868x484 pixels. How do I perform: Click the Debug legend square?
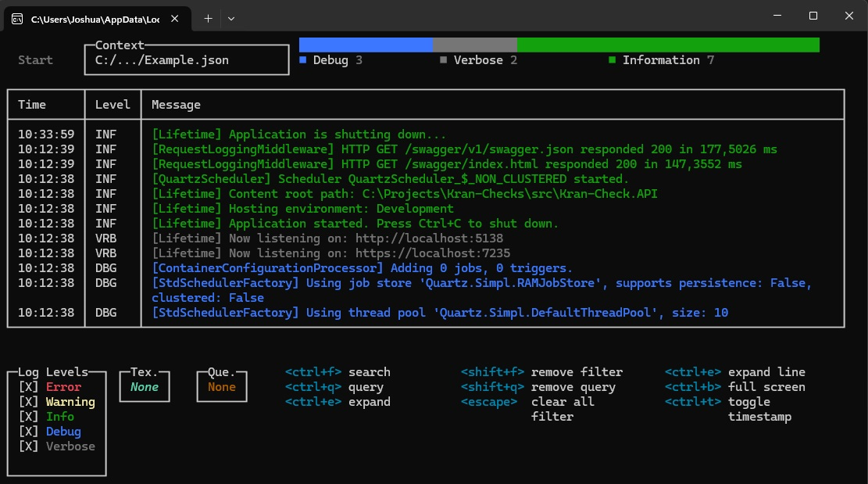(303, 59)
